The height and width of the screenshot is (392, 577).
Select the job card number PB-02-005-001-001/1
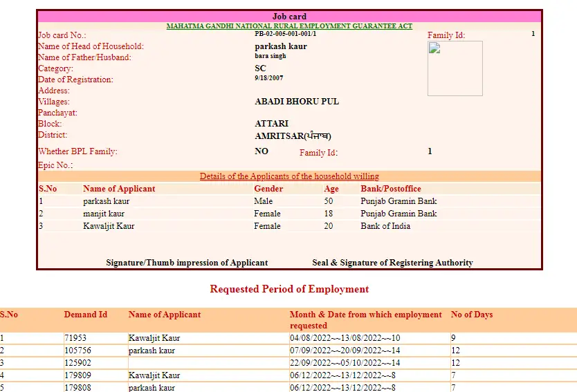click(285, 33)
